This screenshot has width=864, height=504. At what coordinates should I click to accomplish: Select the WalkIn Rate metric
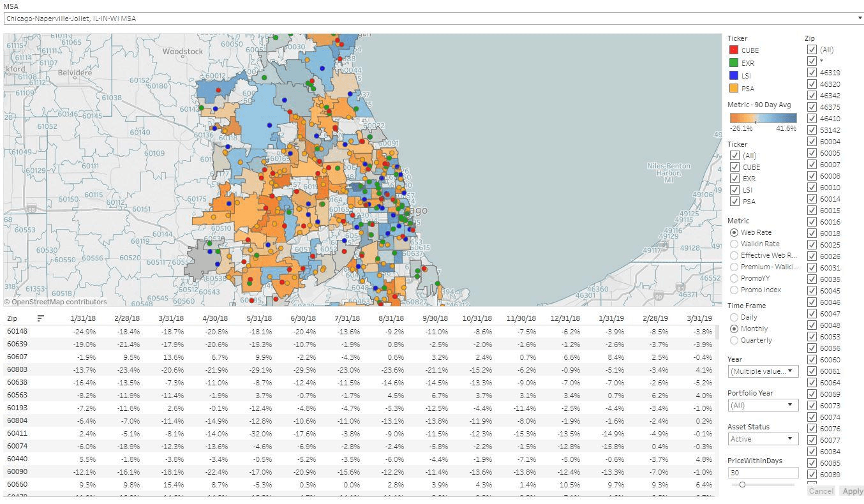point(734,244)
